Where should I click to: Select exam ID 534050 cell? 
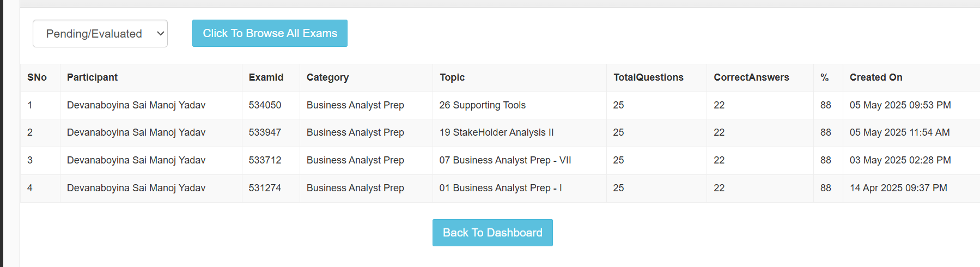coord(265,105)
